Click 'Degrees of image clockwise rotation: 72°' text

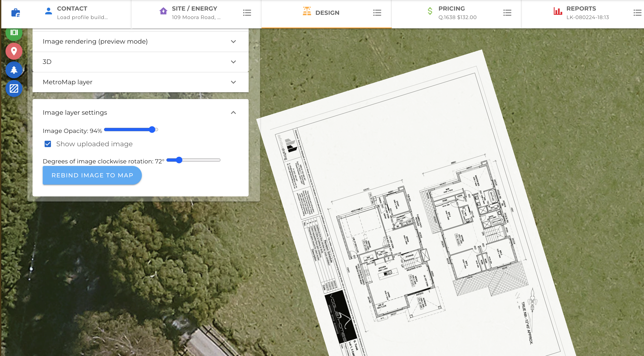(x=104, y=161)
